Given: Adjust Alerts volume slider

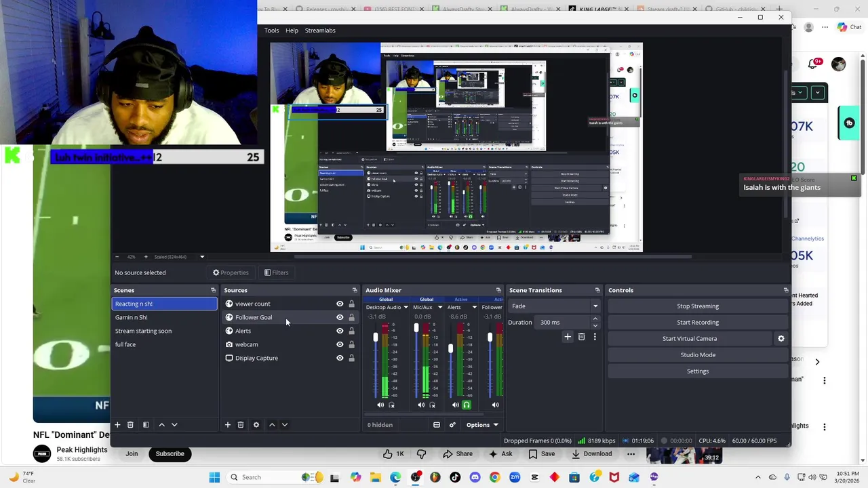Looking at the screenshot, I should [450, 348].
